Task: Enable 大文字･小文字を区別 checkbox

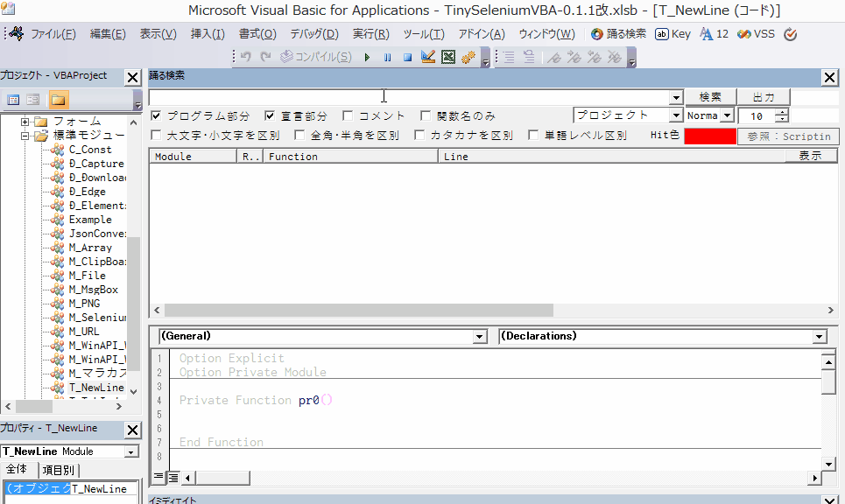Action: 156,135
